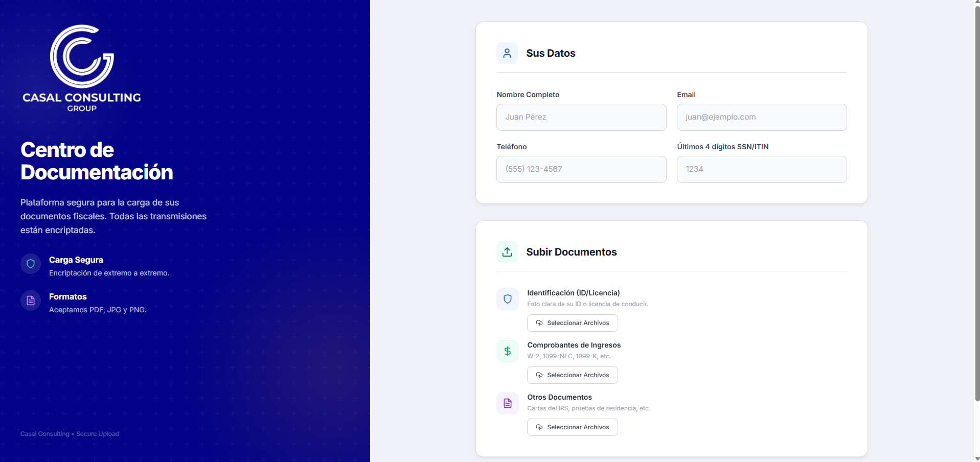
Task: Click the scrollbar up arrow
Action: pyautogui.click(x=977, y=3)
